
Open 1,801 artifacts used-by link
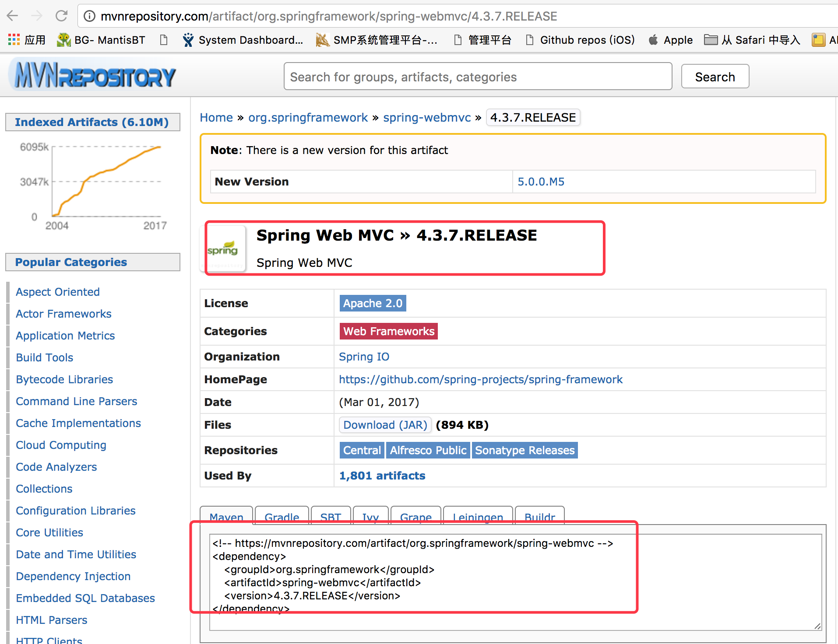click(382, 476)
